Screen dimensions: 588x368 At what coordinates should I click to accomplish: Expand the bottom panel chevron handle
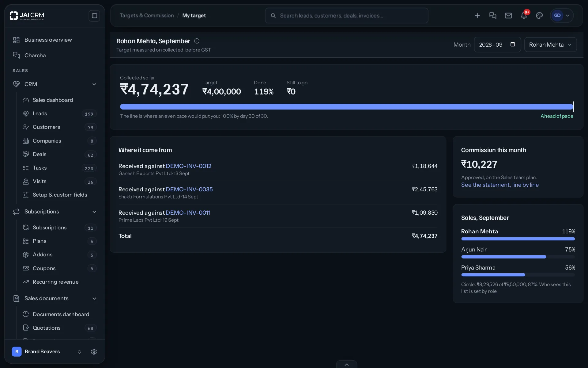pyautogui.click(x=347, y=364)
